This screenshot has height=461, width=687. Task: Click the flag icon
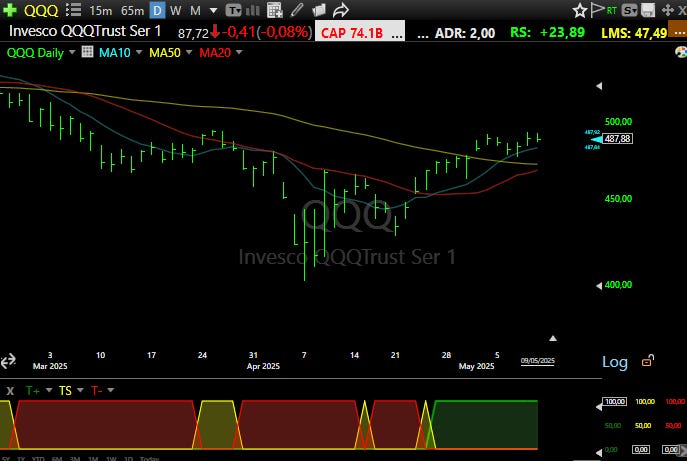pos(597,10)
